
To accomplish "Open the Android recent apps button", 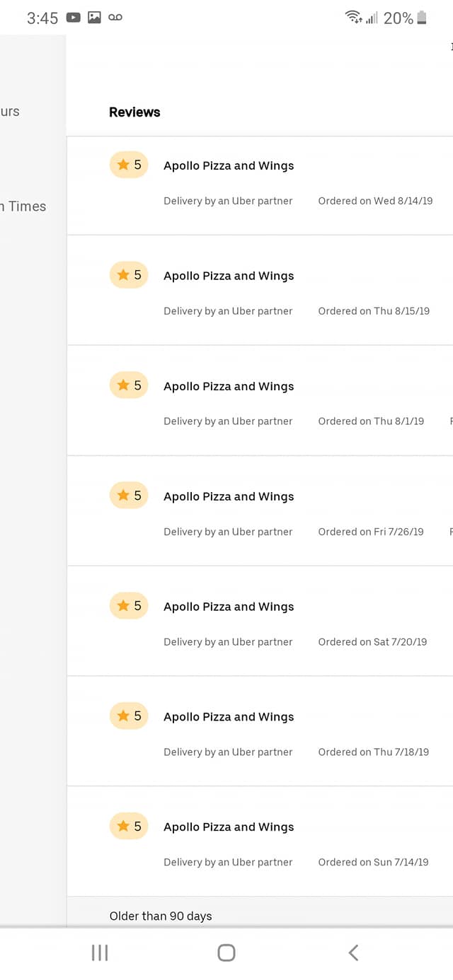I will (100, 952).
